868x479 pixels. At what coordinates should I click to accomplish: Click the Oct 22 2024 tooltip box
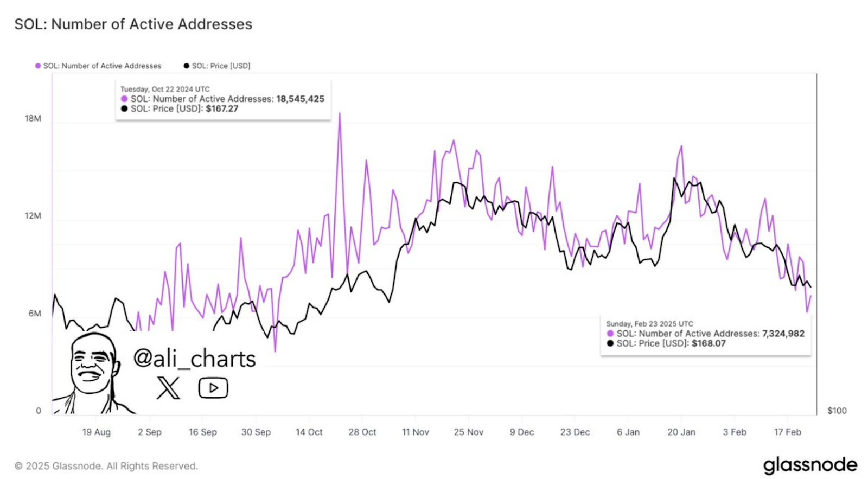tap(223, 99)
